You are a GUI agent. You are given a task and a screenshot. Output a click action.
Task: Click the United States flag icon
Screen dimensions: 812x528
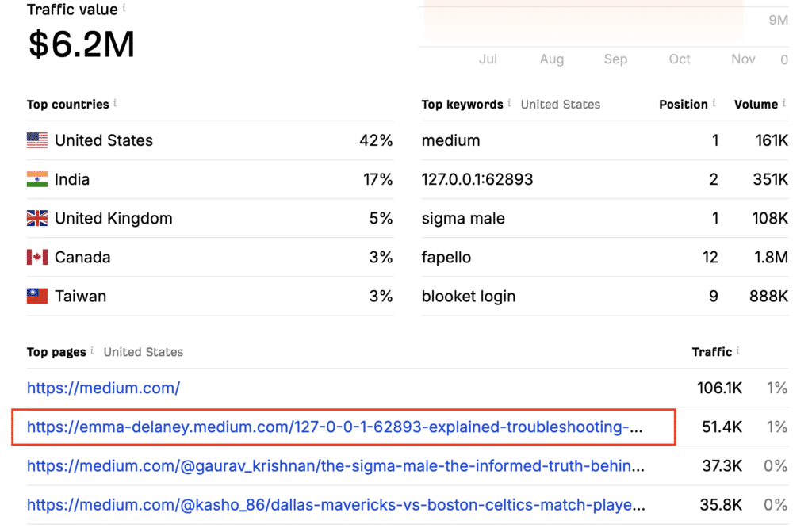pos(37,140)
